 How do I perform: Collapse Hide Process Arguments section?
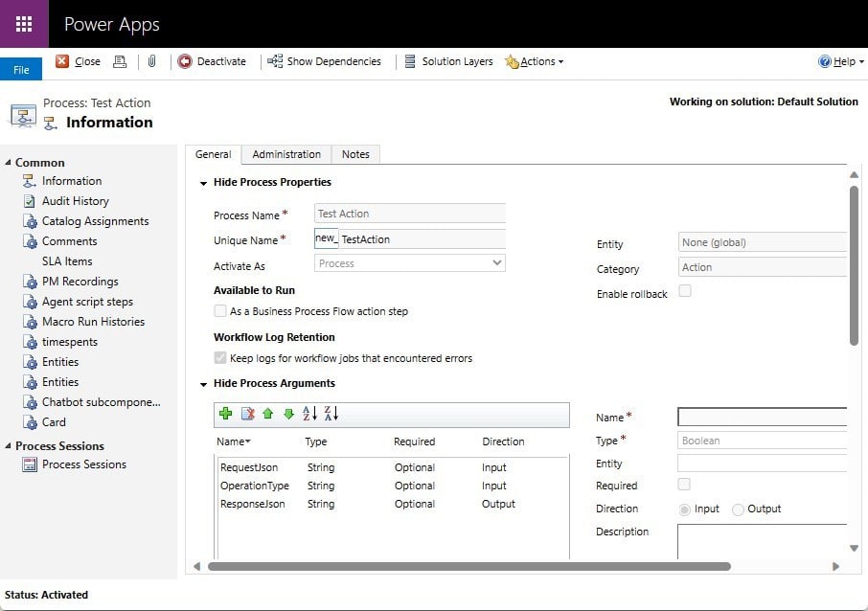coord(203,384)
